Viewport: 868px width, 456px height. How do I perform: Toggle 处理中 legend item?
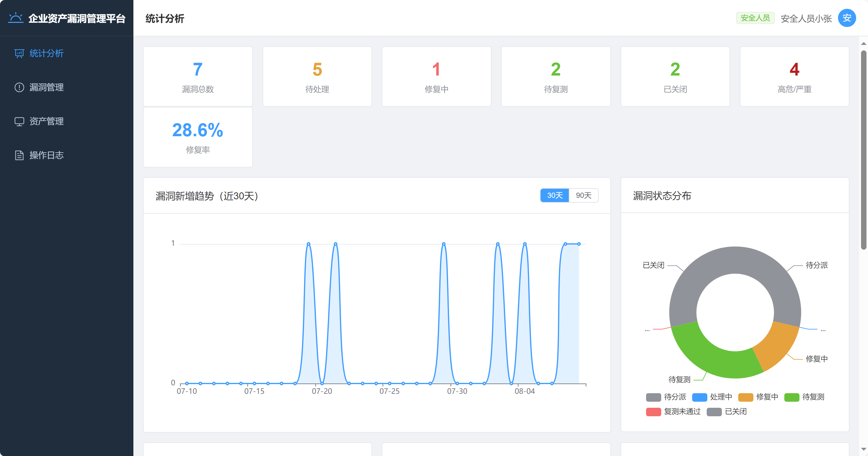(x=712, y=397)
